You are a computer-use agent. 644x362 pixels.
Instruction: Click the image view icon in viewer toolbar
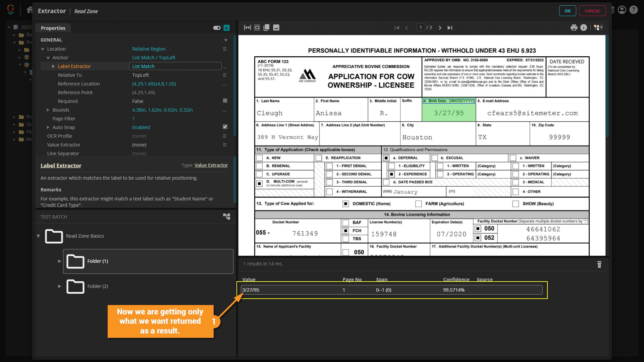276,28
